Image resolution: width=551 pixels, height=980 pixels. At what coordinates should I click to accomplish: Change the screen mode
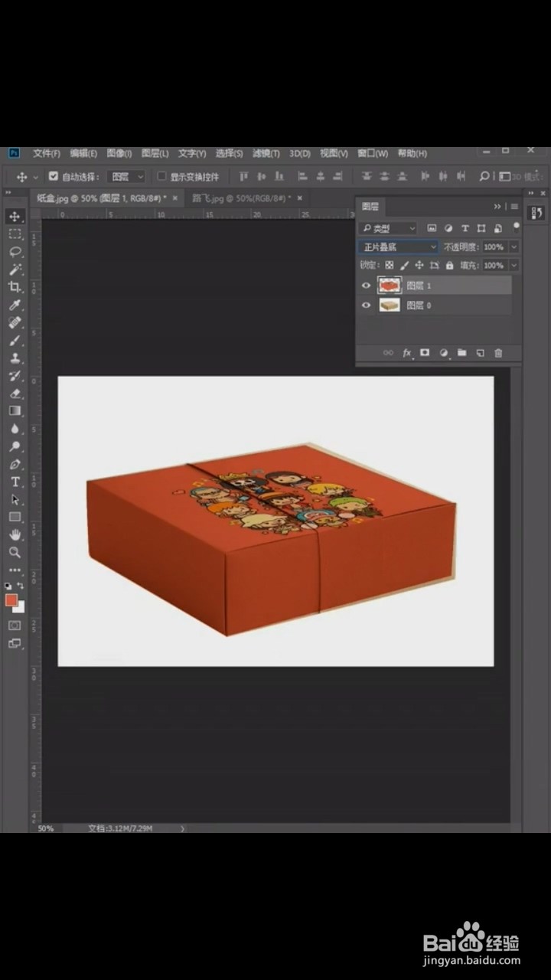(15, 644)
